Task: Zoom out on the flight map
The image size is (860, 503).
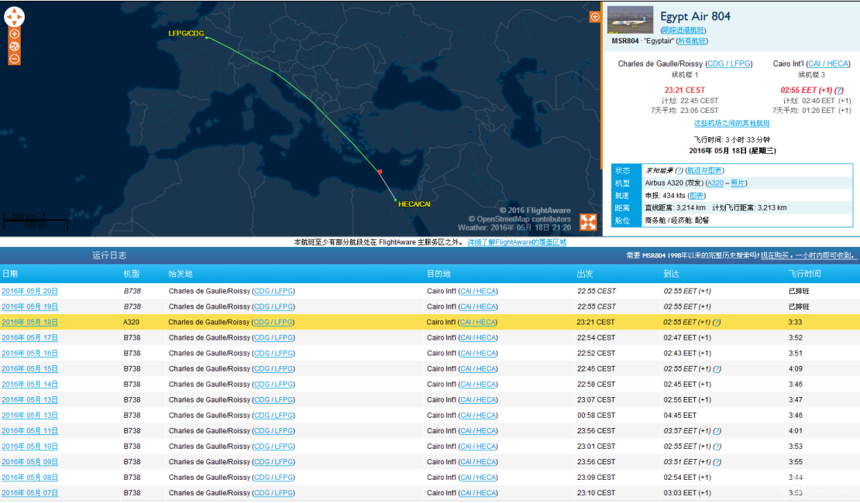Action: [14, 59]
